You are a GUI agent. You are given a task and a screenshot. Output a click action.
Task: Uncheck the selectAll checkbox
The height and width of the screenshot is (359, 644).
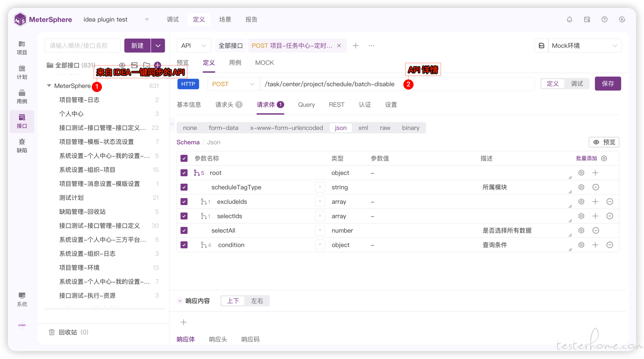click(184, 230)
